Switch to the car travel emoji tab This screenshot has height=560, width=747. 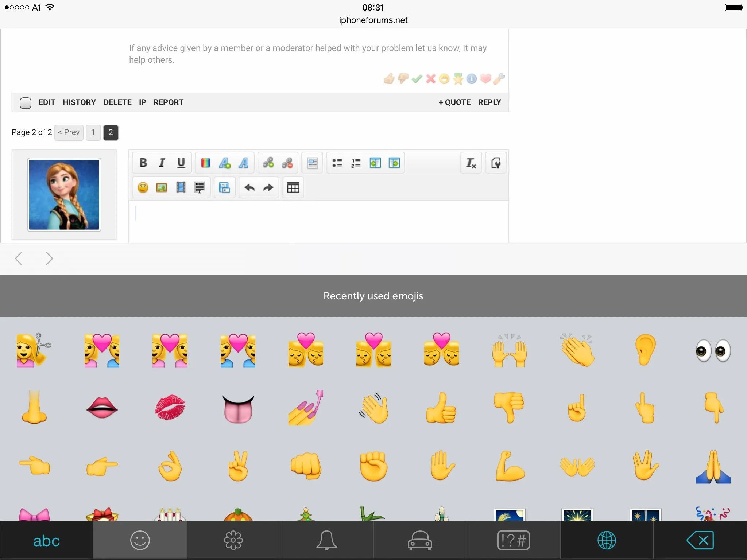(x=420, y=540)
